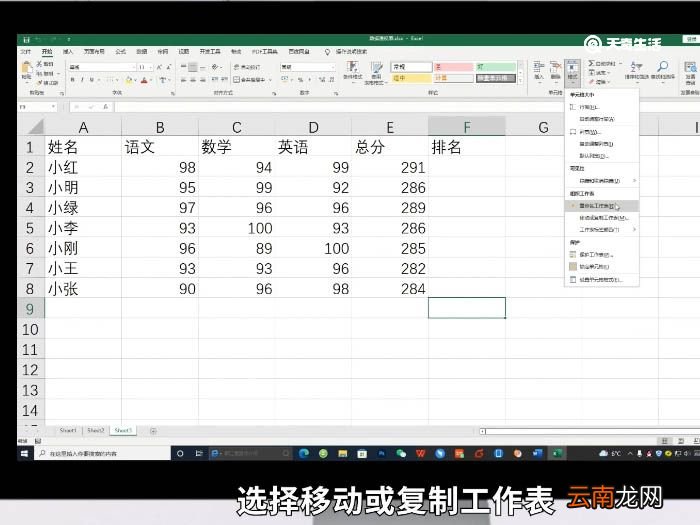Image resolution: width=700 pixels, height=525 pixels.
Task: Click the Paste clipboard icon
Action: pyautogui.click(x=27, y=68)
